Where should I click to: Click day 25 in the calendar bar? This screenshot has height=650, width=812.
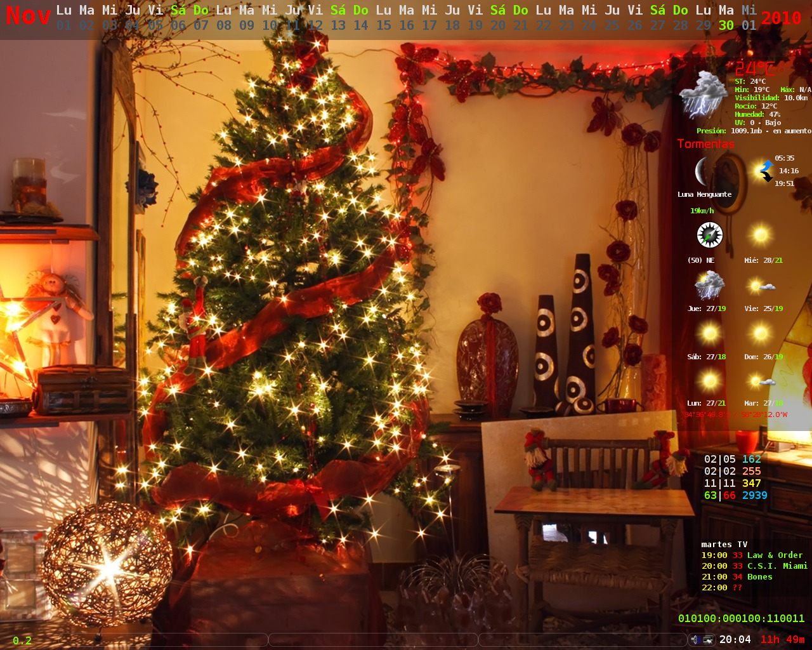coord(612,25)
